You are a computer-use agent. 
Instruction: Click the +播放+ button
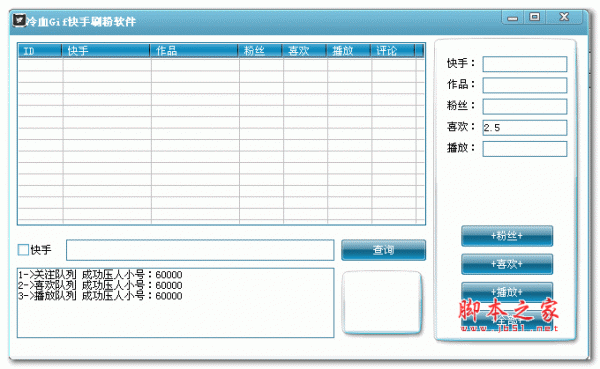click(x=507, y=292)
